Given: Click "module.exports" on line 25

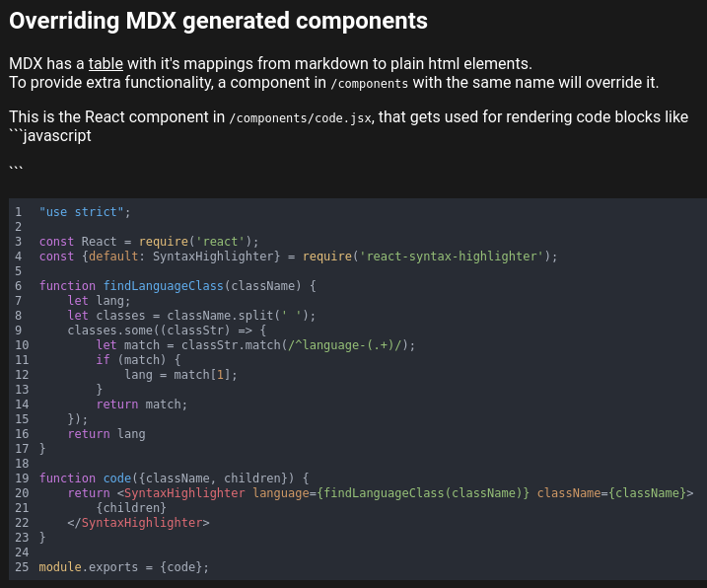Looking at the screenshot, I should (89, 567).
